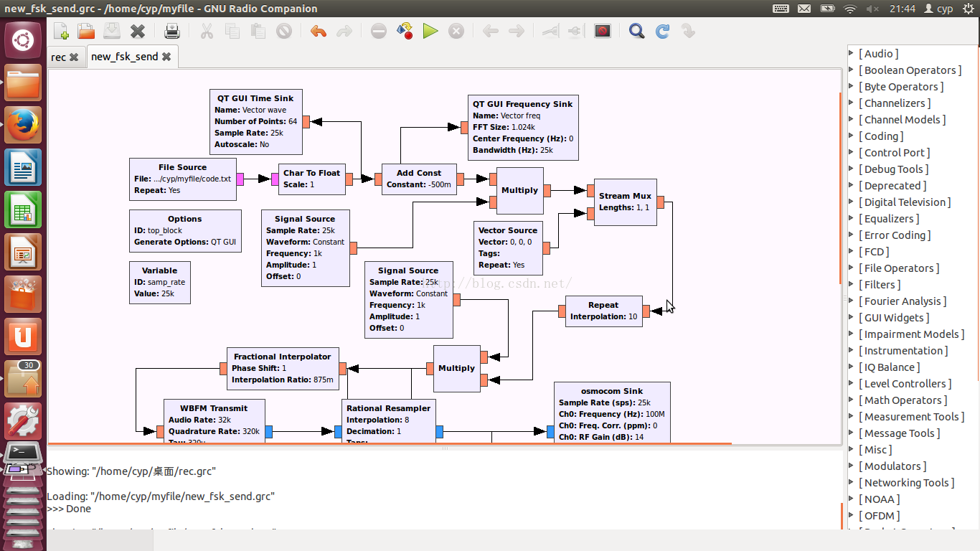This screenshot has width=980, height=551.
Task: Select the osmocom Sink block
Action: 612,413
